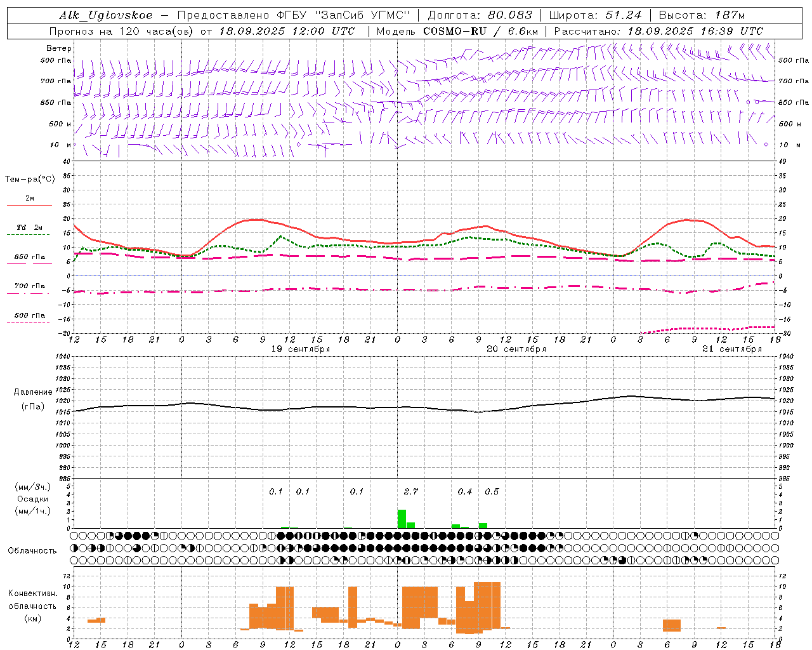The height and width of the screenshot is (650, 812).
Task: Click the 500 гПа temperature legend label
Action: tap(30, 315)
